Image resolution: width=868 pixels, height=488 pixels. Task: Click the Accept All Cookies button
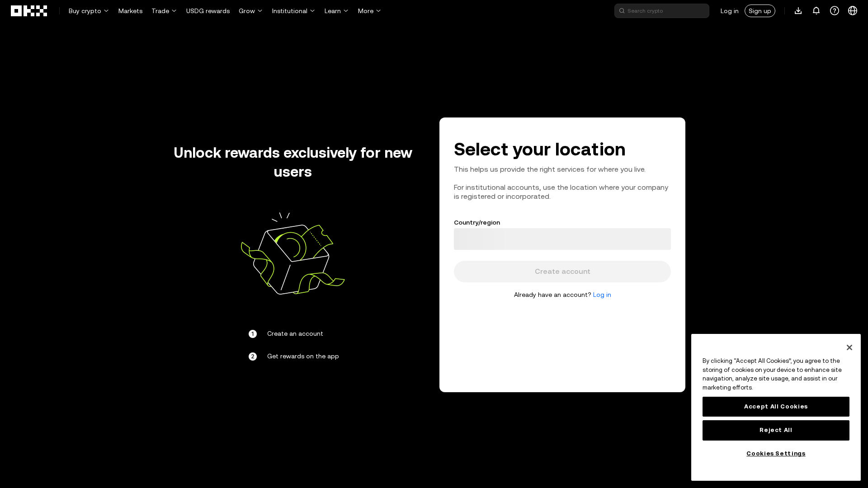coord(776,406)
